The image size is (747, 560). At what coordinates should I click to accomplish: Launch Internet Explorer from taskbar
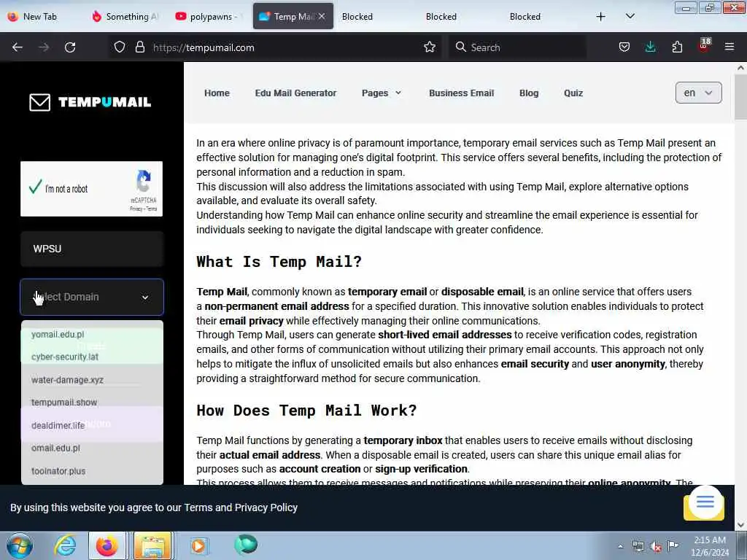(x=64, y=545)
